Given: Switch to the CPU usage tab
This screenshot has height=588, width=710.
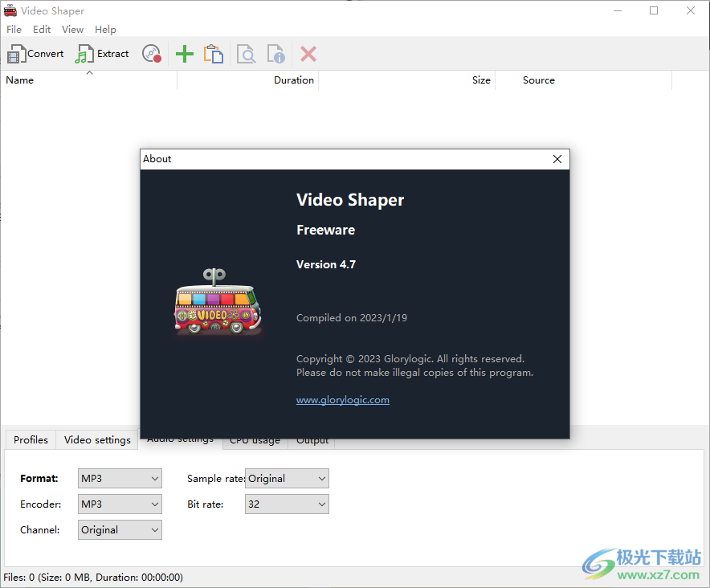Looking at the screenshot, I should (x=255, y=443).
